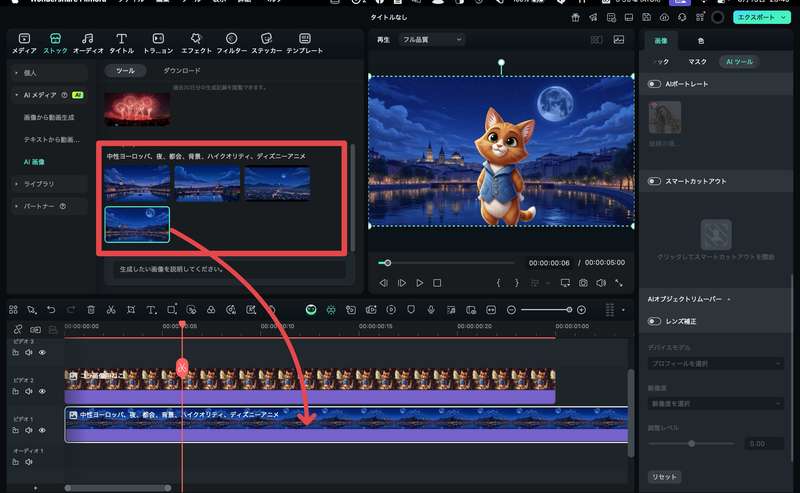Lock the ビデオ1 track
Viewport: 800px width, 493px height.
(16, 430)
